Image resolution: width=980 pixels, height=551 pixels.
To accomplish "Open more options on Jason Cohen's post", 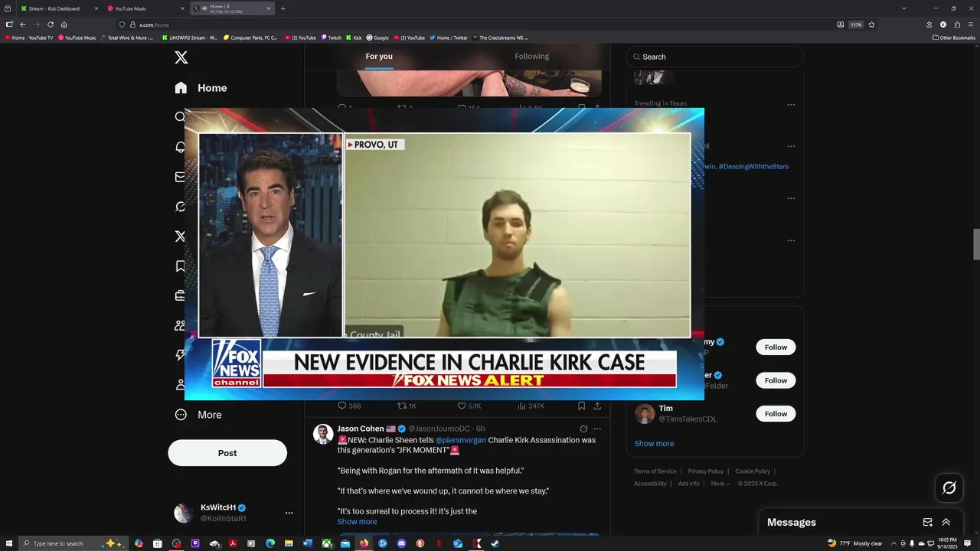I will click(x=598, y=429).
